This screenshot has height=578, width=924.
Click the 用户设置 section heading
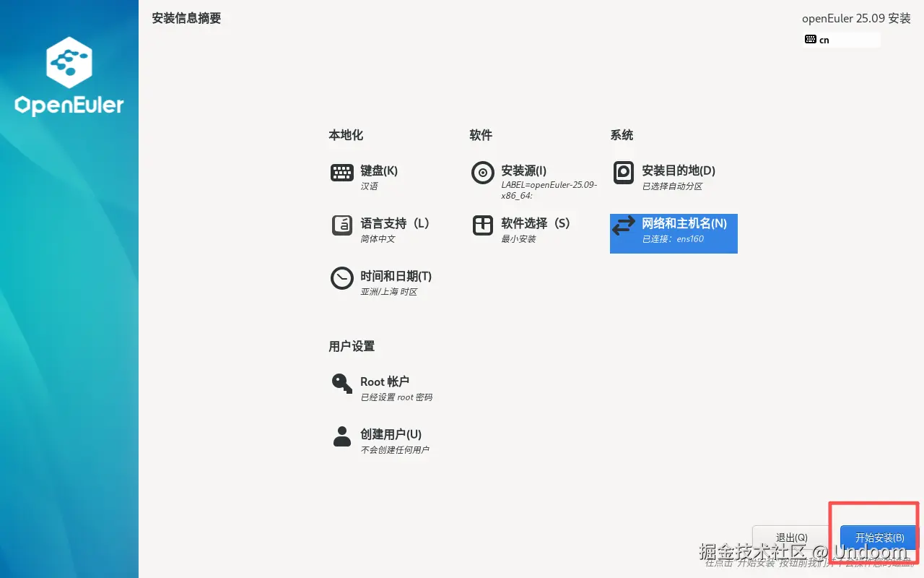pos(352,346)
